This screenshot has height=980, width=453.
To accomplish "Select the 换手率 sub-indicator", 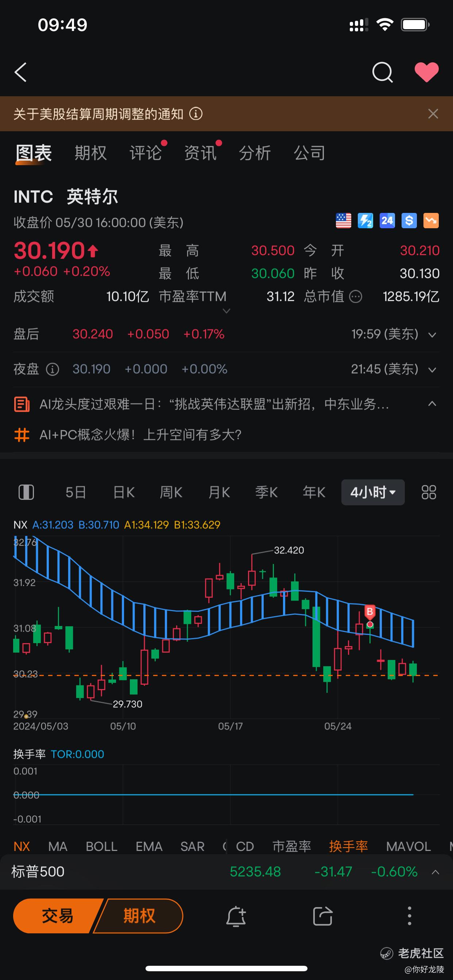I will click(348, 847).
